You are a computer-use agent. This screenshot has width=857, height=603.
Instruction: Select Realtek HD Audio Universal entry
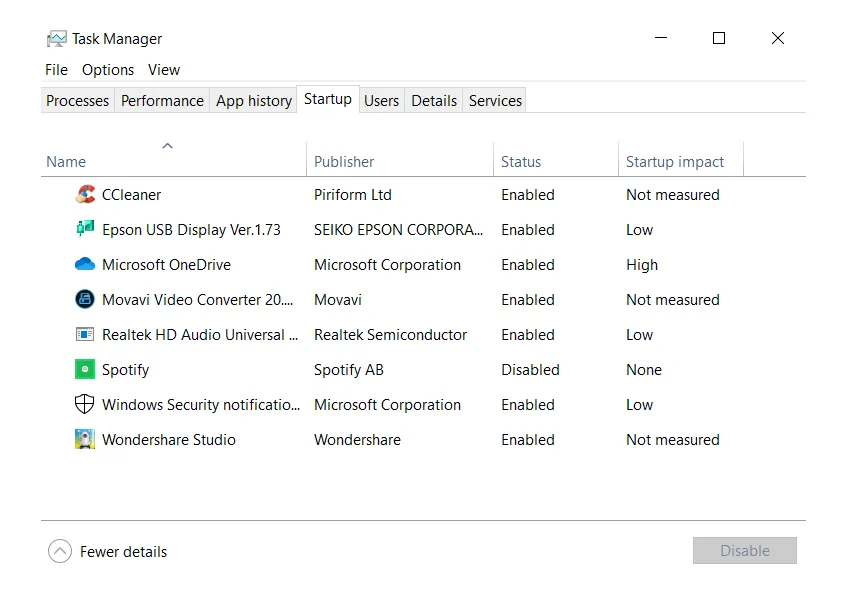point(200,335)
